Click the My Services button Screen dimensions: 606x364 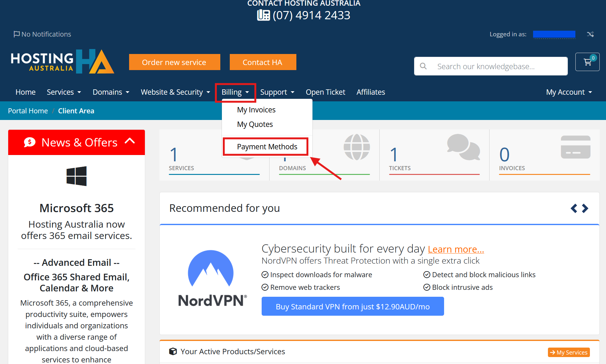569,352
